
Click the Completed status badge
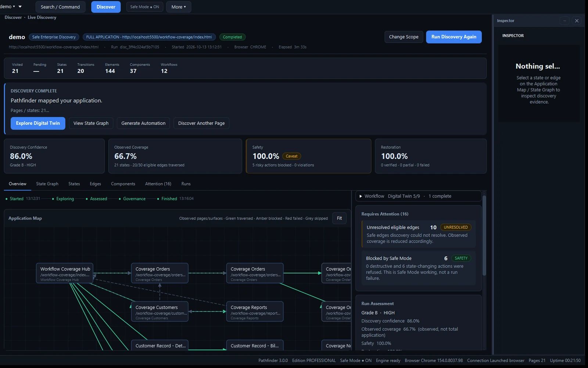[x=232, y=37]
